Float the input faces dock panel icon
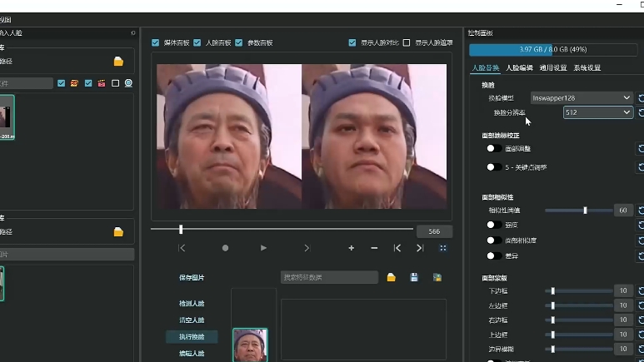The height and width of the screenshot is (362, 644). [132, 32]
